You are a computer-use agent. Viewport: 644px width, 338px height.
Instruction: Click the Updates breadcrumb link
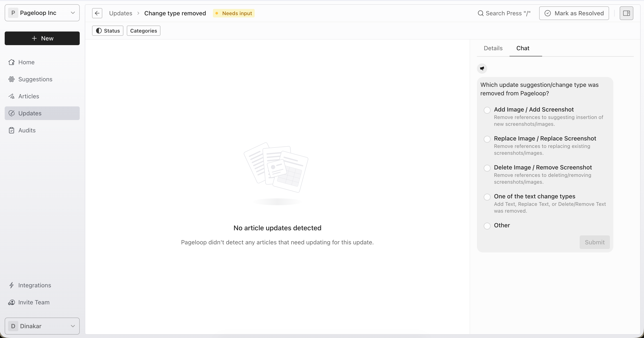click(x=120, y=13)
